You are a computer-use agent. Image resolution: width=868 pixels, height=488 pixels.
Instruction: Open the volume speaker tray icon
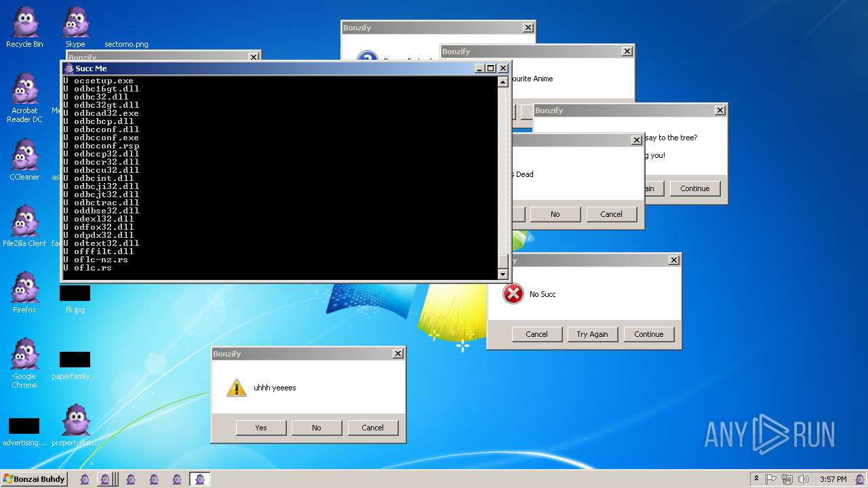tap(804, 479)
